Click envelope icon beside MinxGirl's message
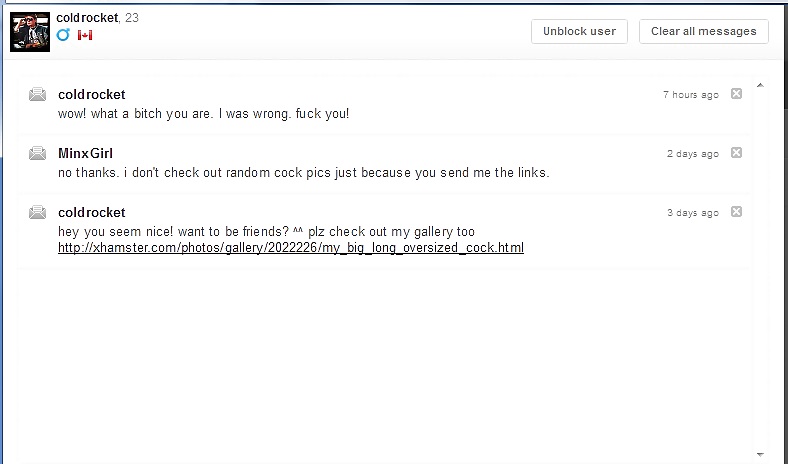 coord(37,153)
